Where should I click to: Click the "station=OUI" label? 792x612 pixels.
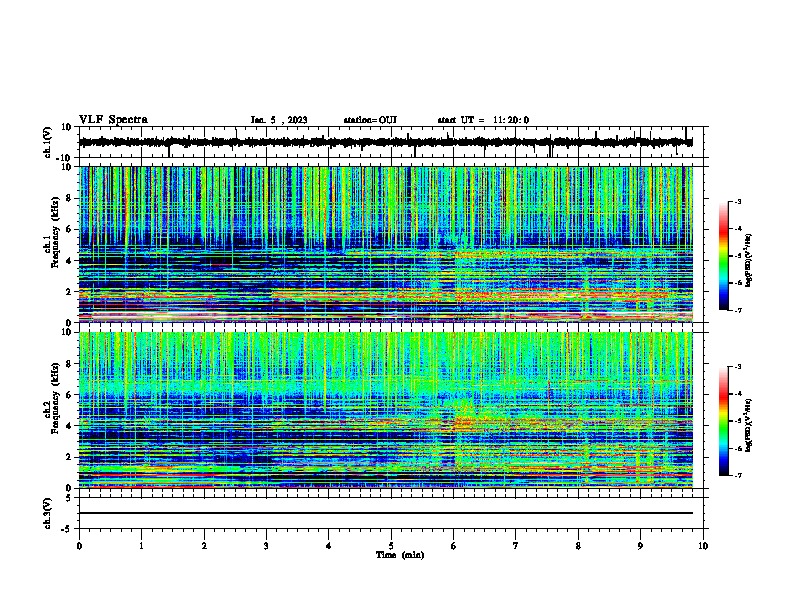pyautogui.click(x=370, y=120)
